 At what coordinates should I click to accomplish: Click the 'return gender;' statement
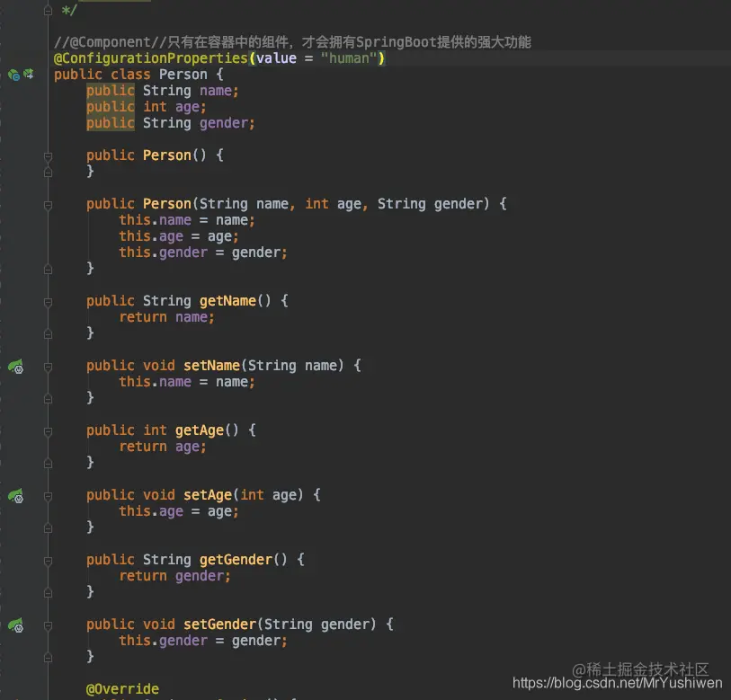coord(174,577)
